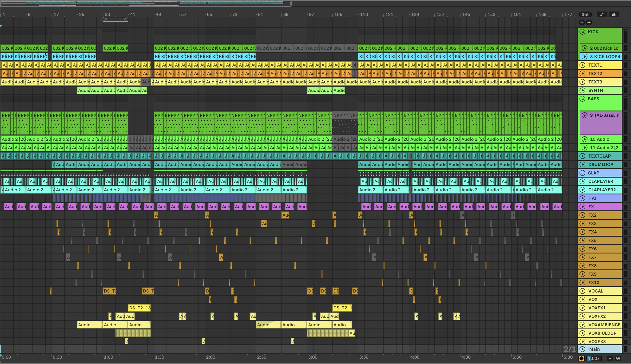Click the Lock Envelopes padlock icon
The height and width of the screenshot is (364, 631).
pyautogui.click(x=614, y=14)
